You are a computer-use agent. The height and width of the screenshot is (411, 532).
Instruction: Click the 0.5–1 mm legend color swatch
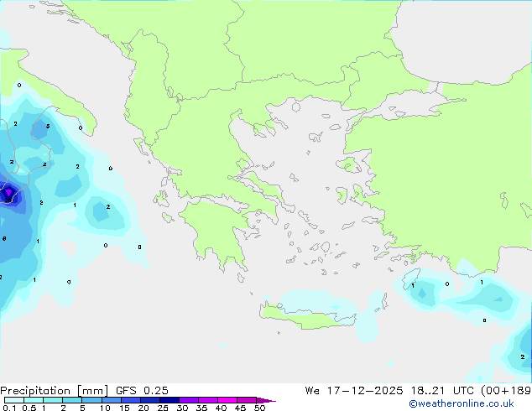[34, 400]
